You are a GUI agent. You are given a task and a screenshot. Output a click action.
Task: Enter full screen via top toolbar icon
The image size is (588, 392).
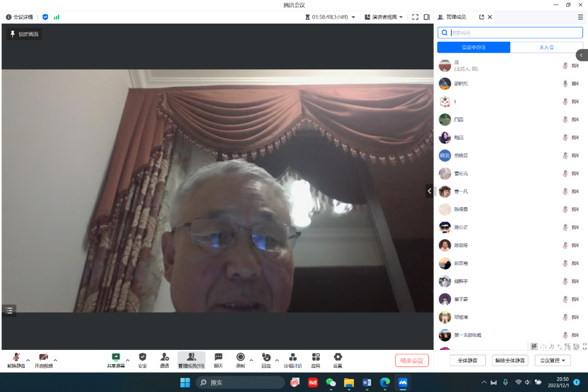click(415, 17)
